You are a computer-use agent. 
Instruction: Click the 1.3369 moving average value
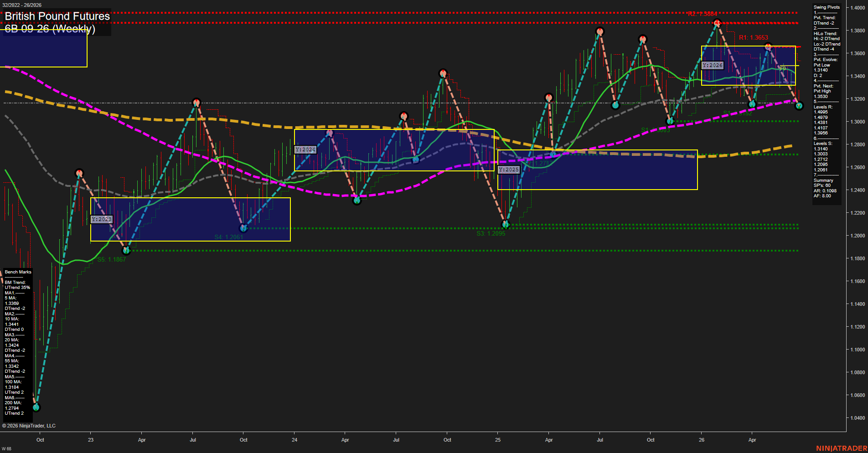coord(12,304)
